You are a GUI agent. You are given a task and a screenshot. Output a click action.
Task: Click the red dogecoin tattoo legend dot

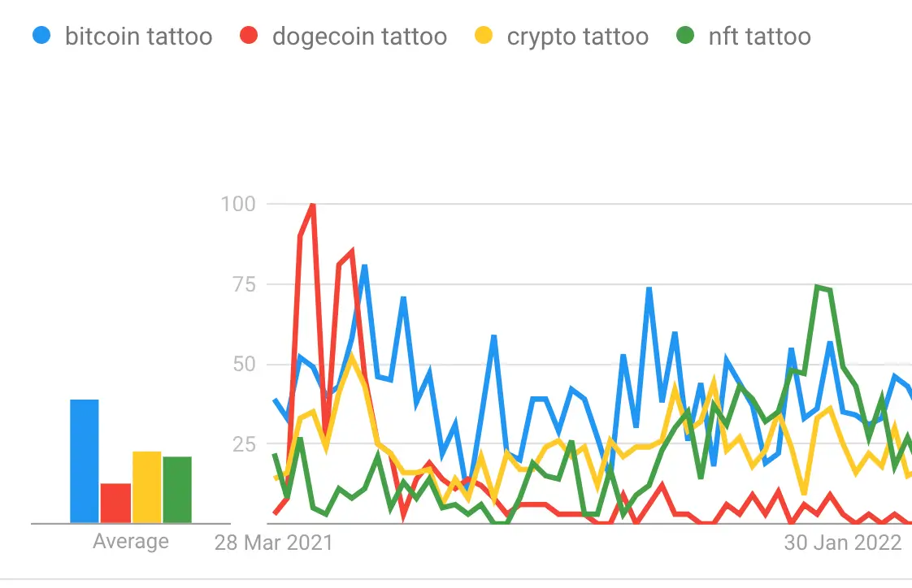click(249, 37)
